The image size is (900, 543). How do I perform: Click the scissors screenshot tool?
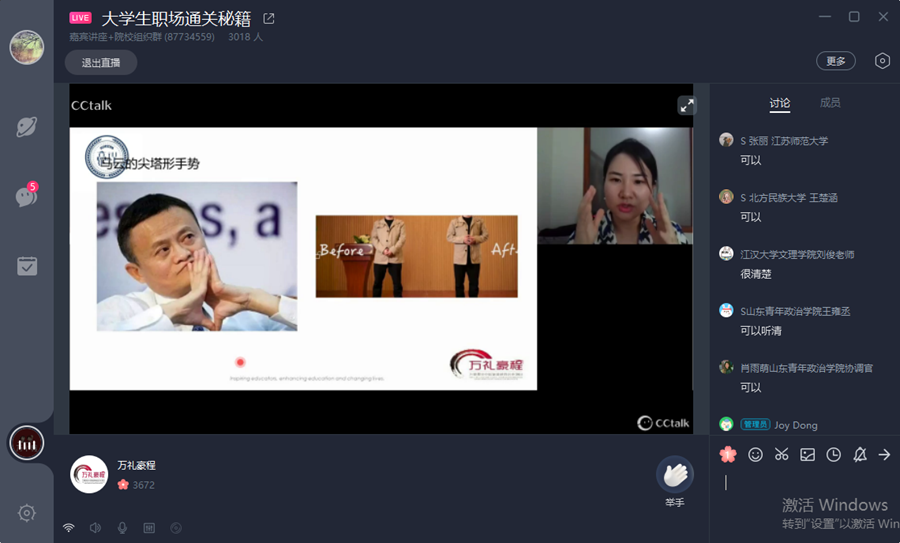click(781, 454)
